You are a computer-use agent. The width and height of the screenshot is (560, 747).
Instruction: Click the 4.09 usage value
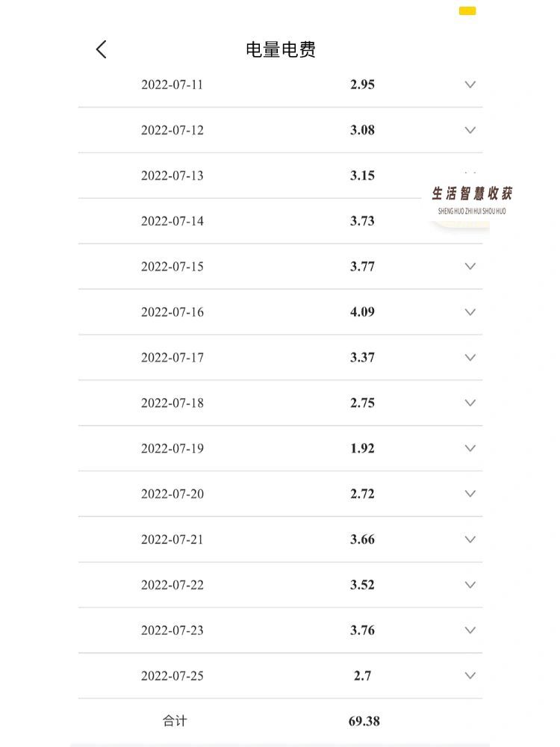coord(362,312)
